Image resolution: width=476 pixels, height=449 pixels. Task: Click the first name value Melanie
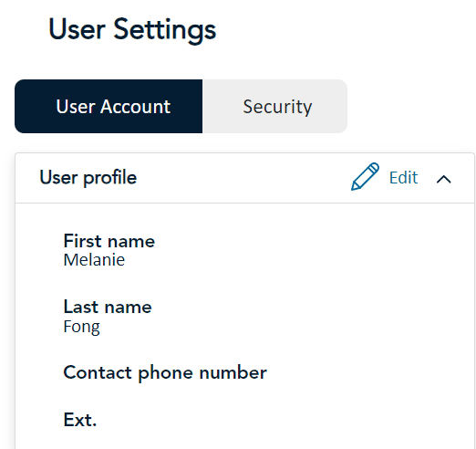[94, 260]
